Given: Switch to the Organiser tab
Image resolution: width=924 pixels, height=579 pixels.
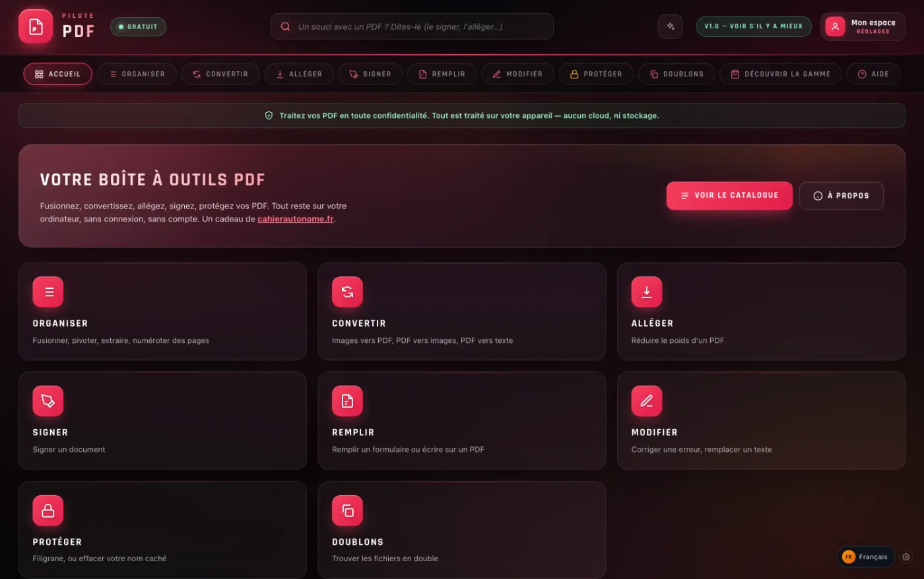Looking at the screenshot, I should (x=137, y=74).
